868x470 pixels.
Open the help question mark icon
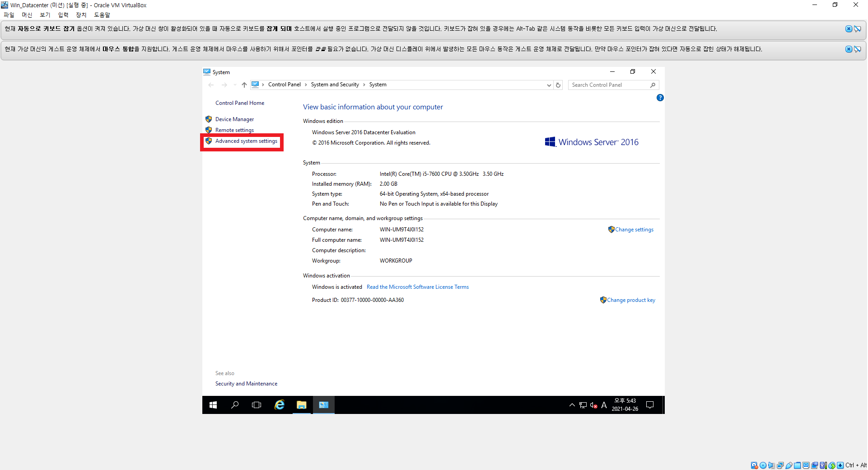pos(660,98)
